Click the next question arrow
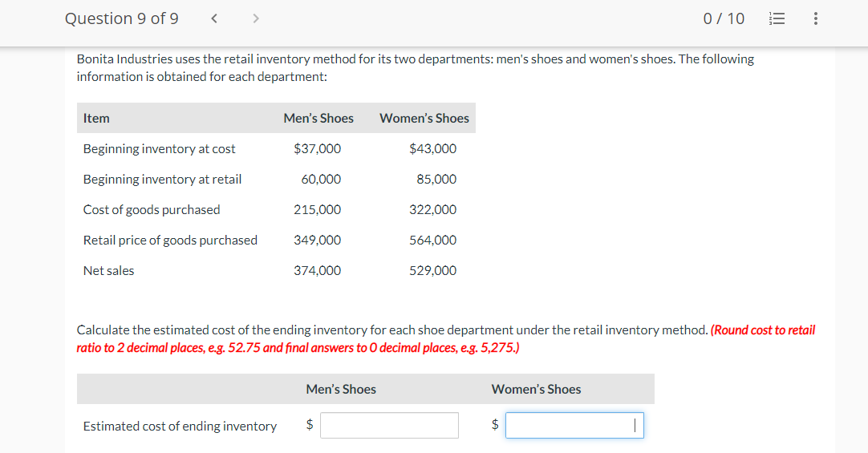 point(255,19)
